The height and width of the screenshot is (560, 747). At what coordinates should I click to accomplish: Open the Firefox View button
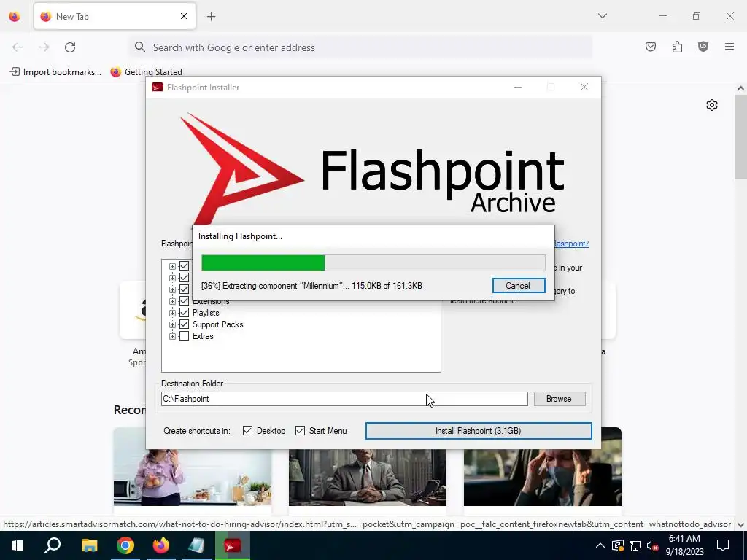click(x=15, y=17)
